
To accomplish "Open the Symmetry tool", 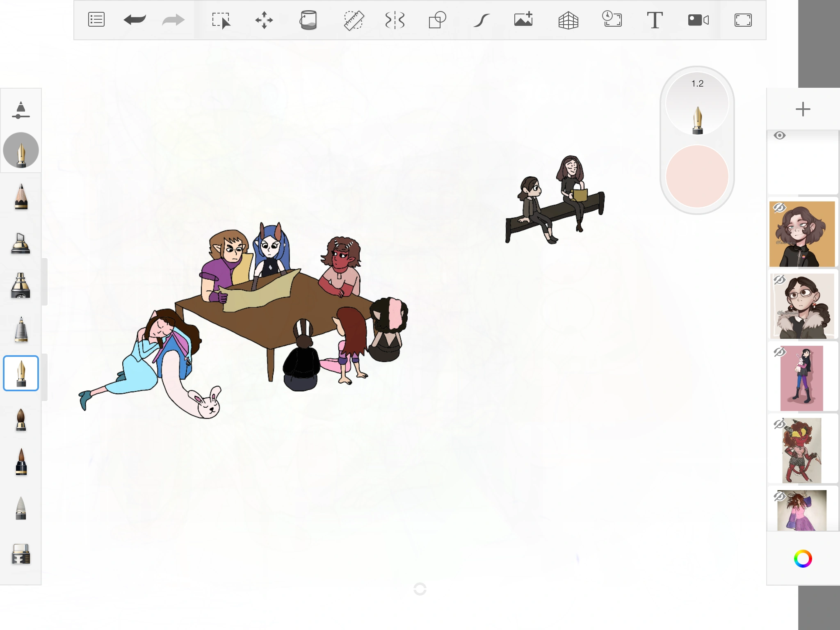I will [x=395, y=20].
